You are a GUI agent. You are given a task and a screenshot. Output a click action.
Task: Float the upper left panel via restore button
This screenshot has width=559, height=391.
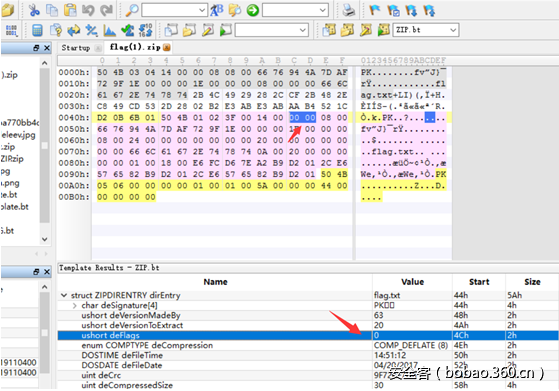(36, 48)
